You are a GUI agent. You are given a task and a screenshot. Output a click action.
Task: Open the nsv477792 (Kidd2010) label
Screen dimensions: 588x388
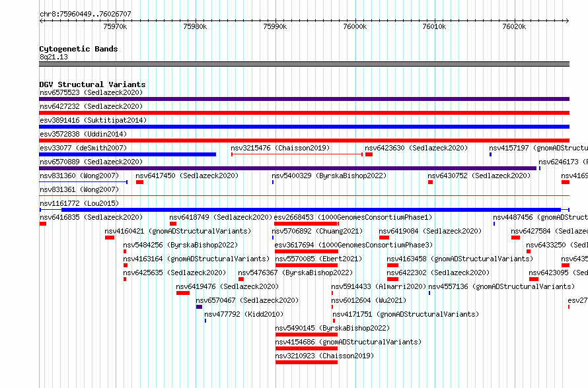point(244,314)
